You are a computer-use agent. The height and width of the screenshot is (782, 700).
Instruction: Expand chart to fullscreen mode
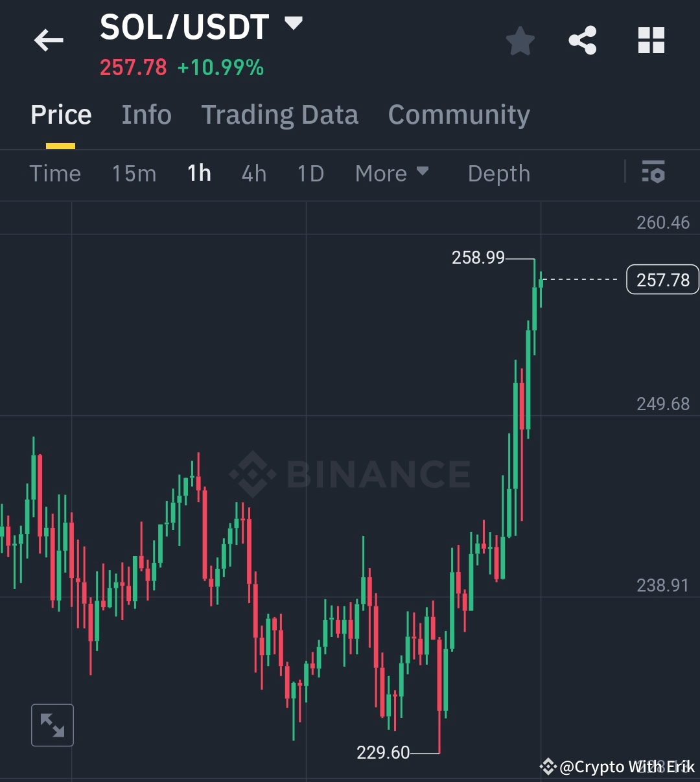[52, 725]
